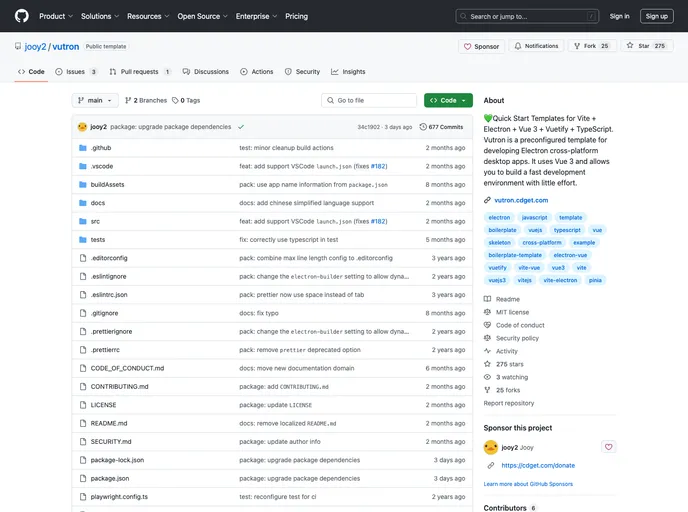Star the vutron repository
The height and width of the screenshot is (512, 688).
point(646,46)
